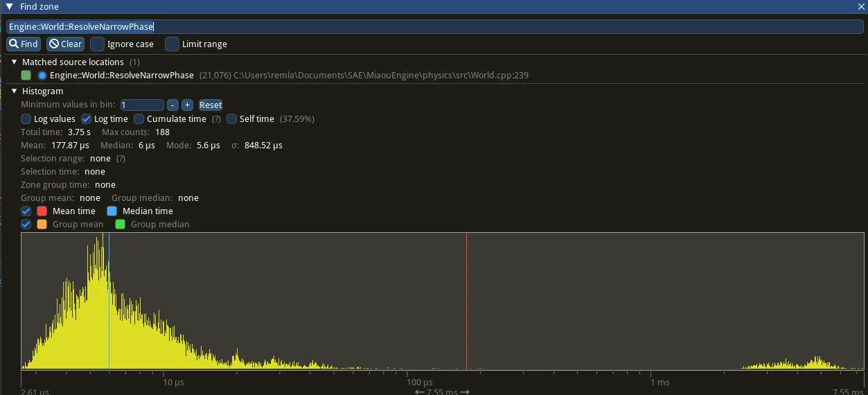Toggle the Limit range checkbox
This screenshot has height=395, width=868.
pos(172,44)
